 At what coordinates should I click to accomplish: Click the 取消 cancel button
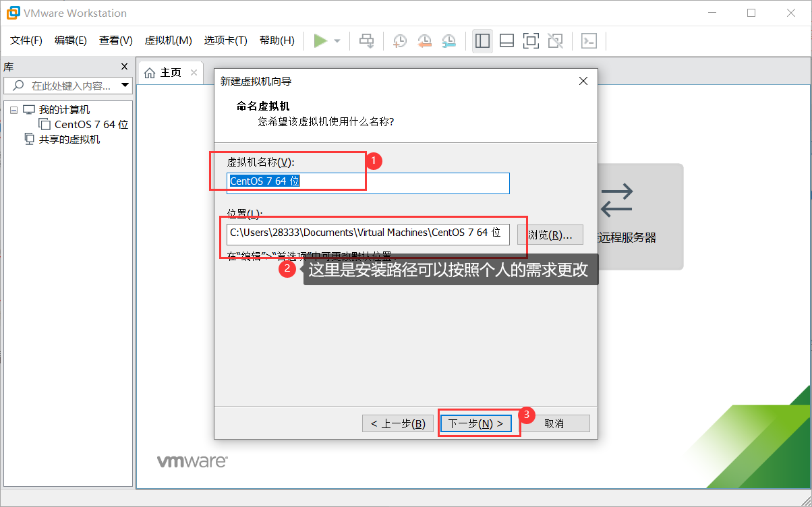554,423
